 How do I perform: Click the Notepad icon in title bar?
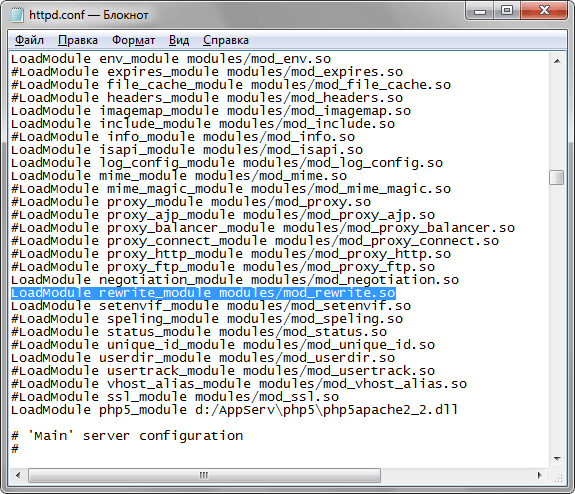pos(17,15)
